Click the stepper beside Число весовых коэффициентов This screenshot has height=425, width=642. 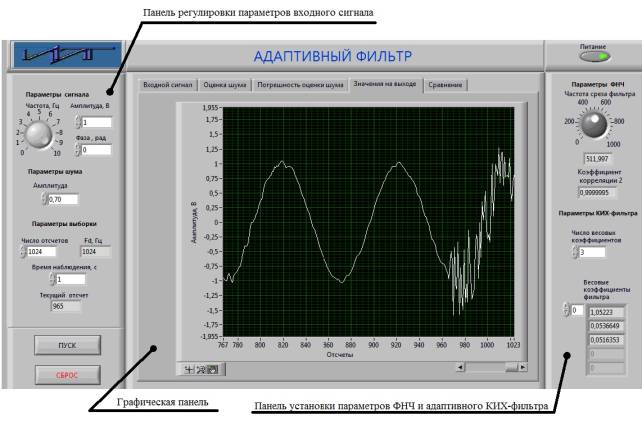click(x=575, y=252)
